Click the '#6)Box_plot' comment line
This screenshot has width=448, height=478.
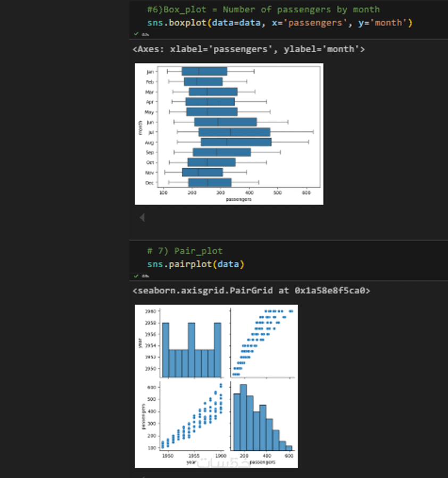(263, 10)
